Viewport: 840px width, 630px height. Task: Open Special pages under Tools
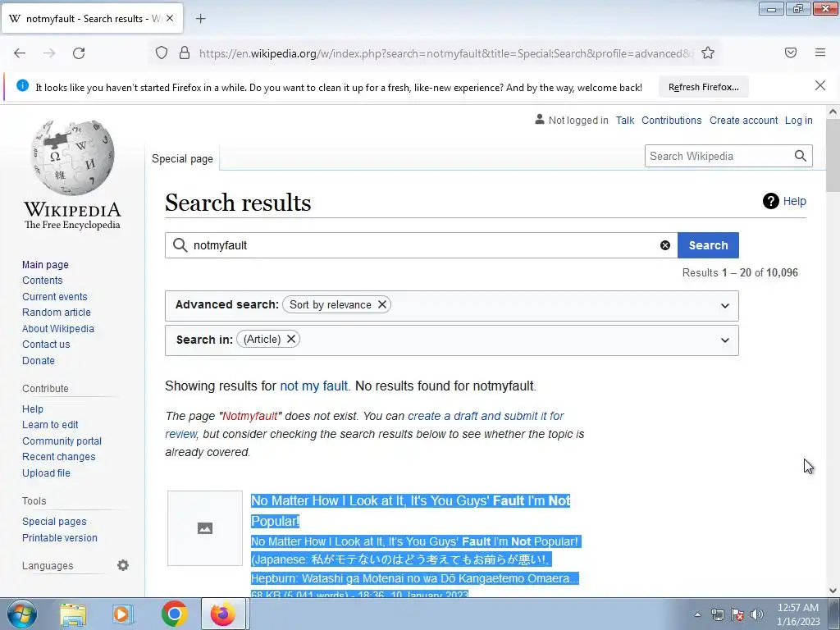point(54,521)
